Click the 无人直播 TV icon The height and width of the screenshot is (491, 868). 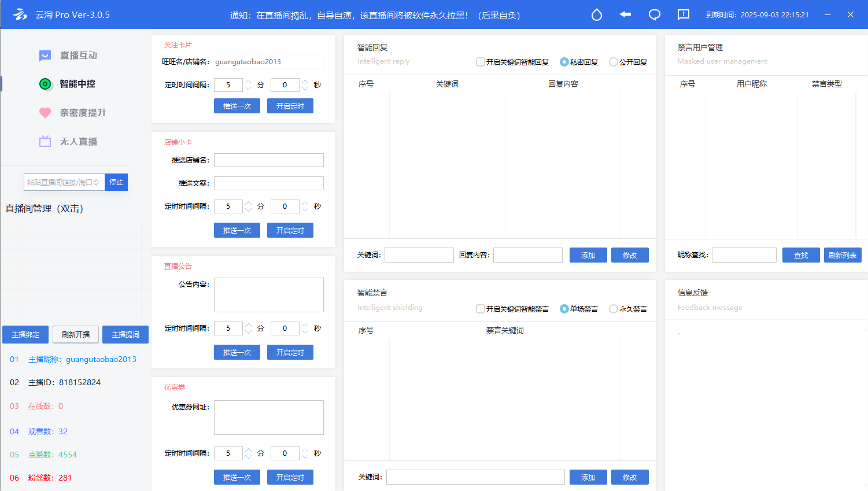(x=45, y=142)
